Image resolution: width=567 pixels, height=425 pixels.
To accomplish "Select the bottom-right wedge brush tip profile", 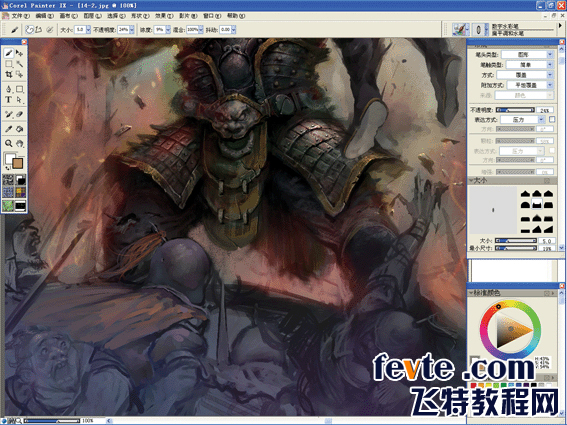I will coord(549,229).
